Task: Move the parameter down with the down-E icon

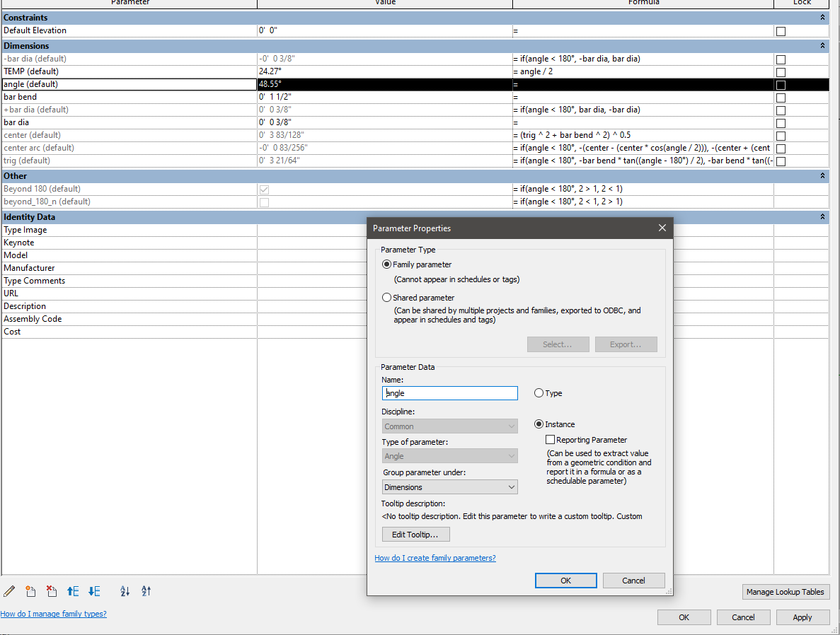Action: (94, 591)
